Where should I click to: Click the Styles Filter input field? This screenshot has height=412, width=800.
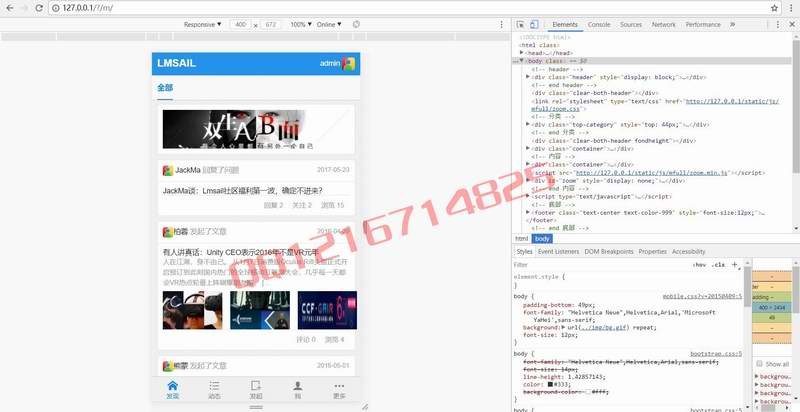pos(599,265)
